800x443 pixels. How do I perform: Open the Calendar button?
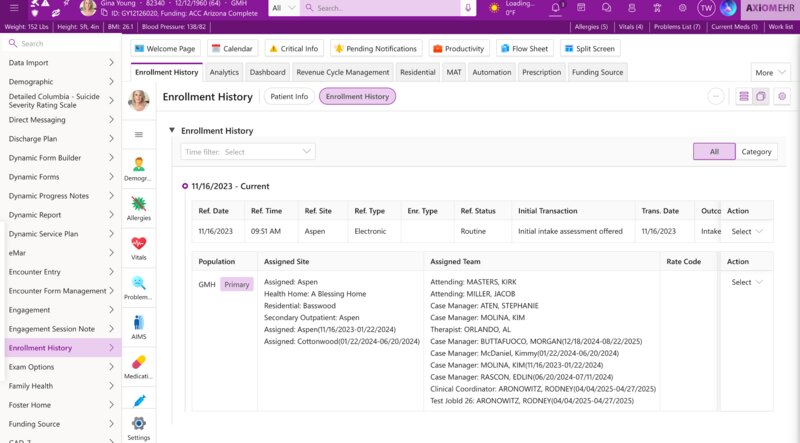click(x=232, y=48)
